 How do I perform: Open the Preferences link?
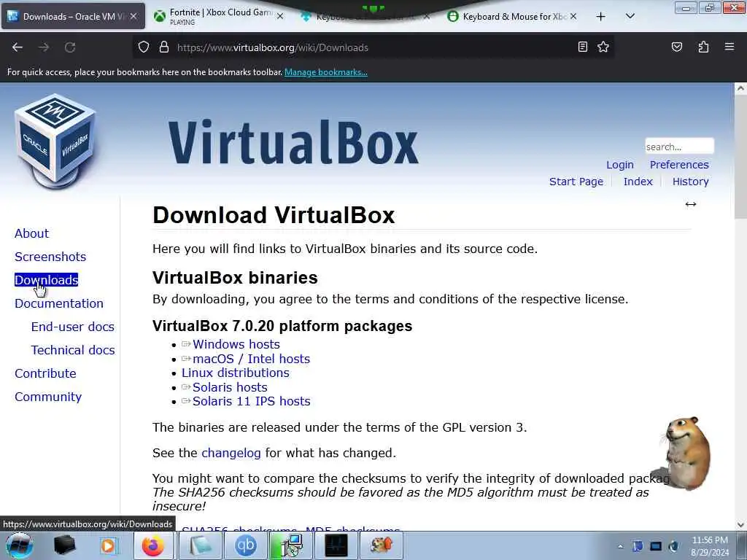679,165
